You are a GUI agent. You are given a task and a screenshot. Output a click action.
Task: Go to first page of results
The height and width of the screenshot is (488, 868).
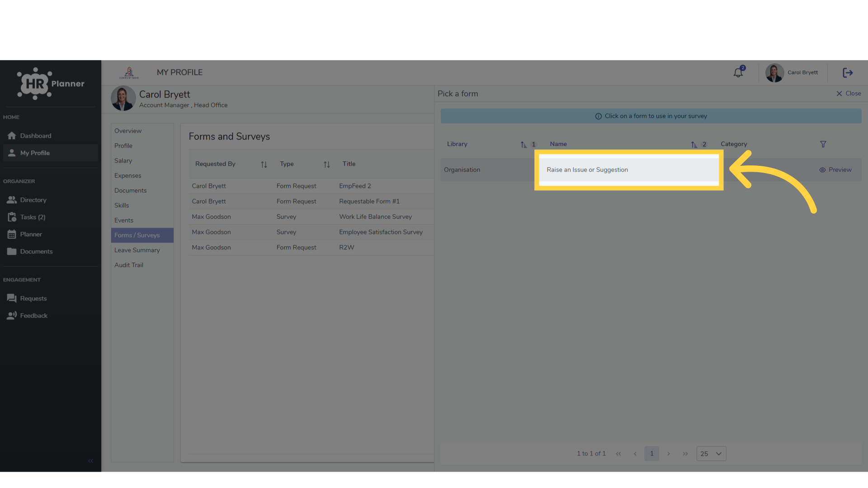coord(618,454)
